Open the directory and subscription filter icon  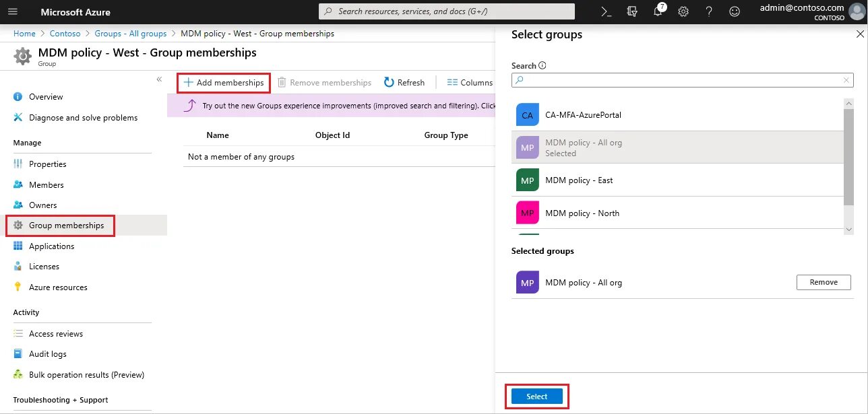(x=631, y=11)
